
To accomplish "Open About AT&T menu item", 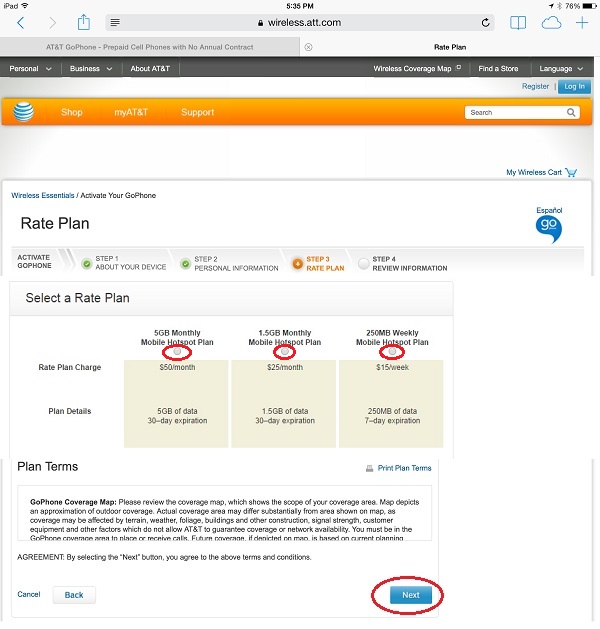I will pyautogui.click(x=150, y=69).
